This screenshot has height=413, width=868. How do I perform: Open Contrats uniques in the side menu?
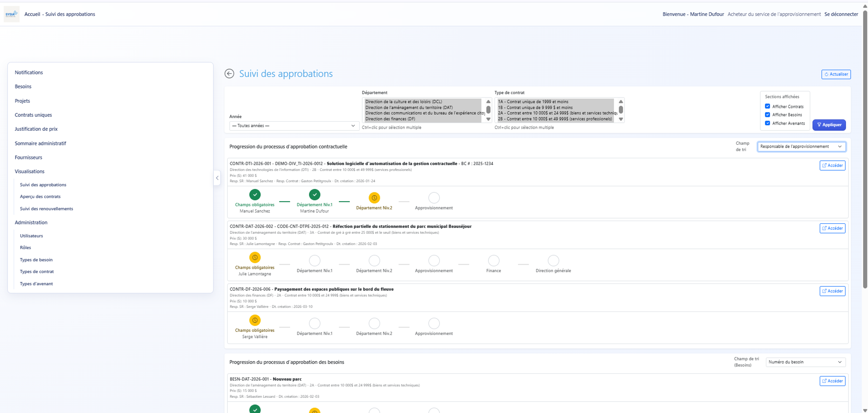coord(33,115)
